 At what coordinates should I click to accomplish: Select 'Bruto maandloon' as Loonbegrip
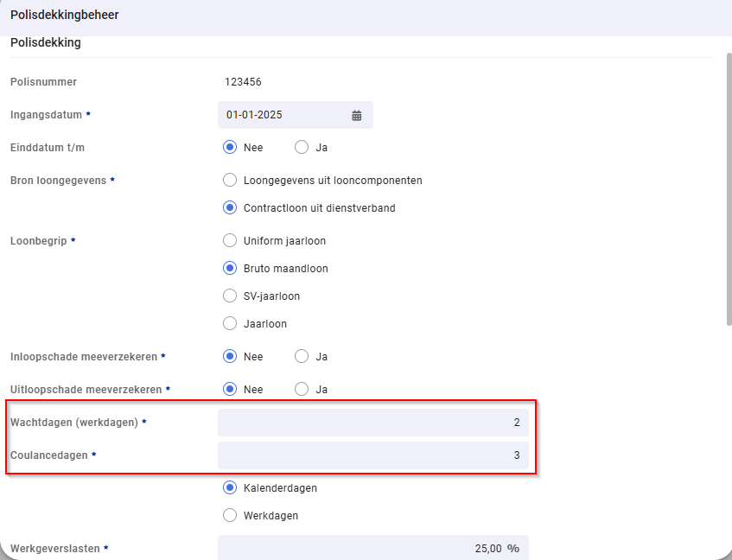(230, 269)
